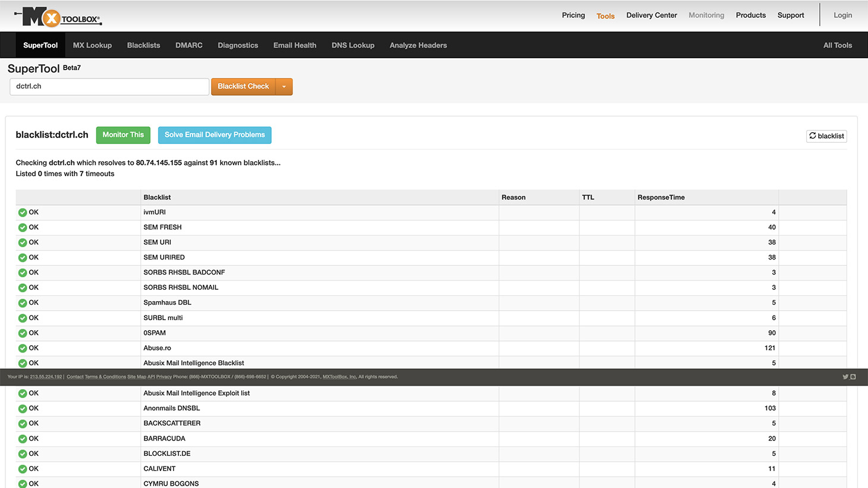Click the check icon for Anonmails DNSBL
Image resolution: width=868 pixels, height=488 pixels.
point(23,408)
